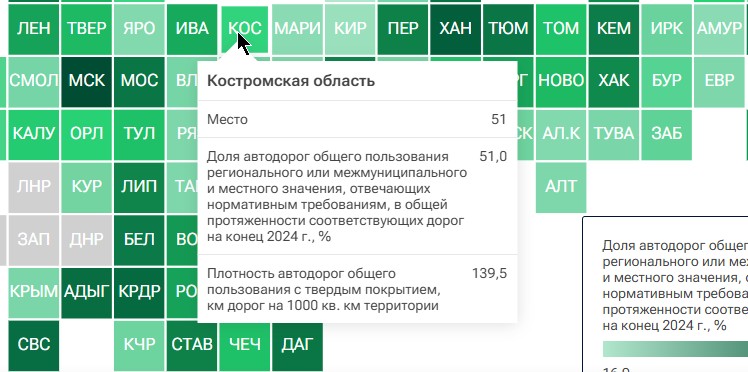Select the gray ЛНР region tile
Viewport: 748px width, 372px height.
(x=33, y=187)
